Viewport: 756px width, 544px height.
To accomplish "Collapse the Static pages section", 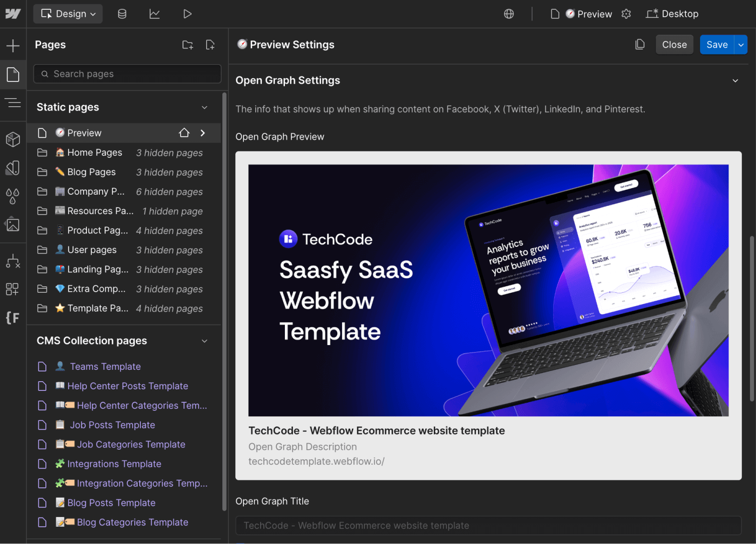I will click(x=205, y=107).
